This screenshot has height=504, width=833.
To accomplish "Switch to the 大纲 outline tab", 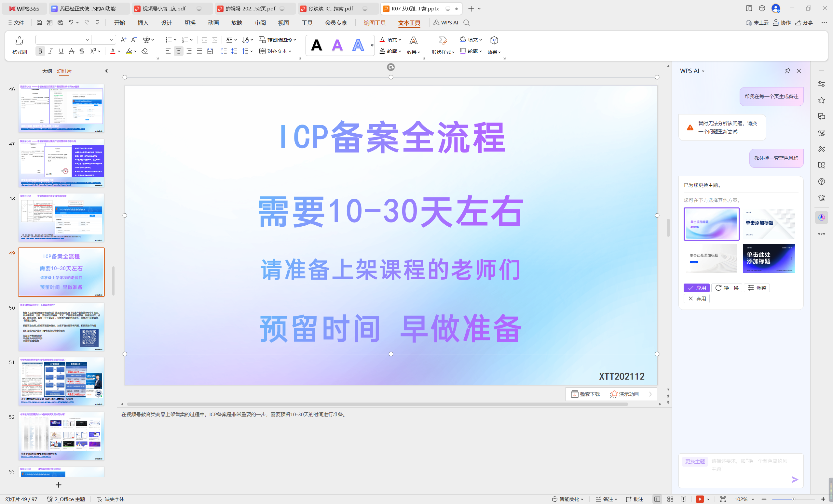I will [x=47, y=71].
